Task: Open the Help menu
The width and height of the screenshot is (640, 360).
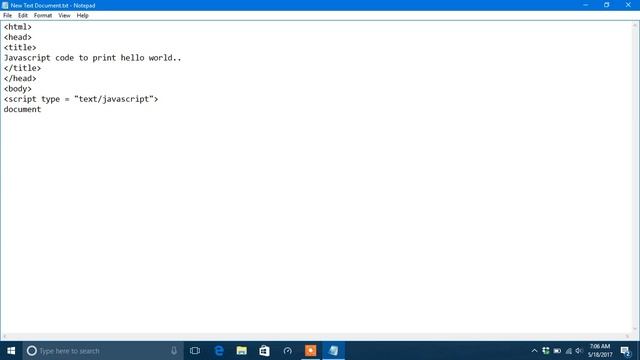Action: click(x=82, y=16)
